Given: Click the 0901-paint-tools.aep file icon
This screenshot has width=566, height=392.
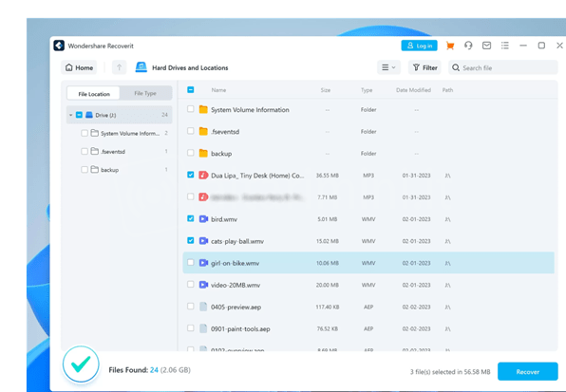Looking at the screenshot, I should click(x=203, y=328).
